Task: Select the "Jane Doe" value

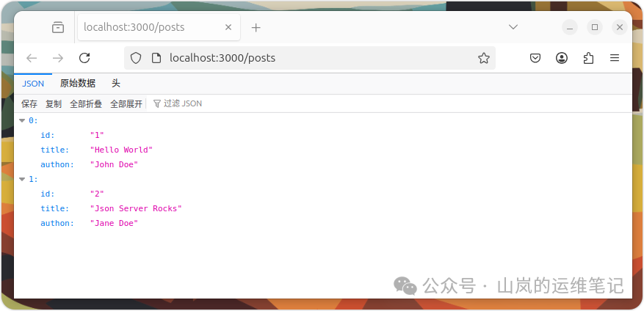Action: 114,223
